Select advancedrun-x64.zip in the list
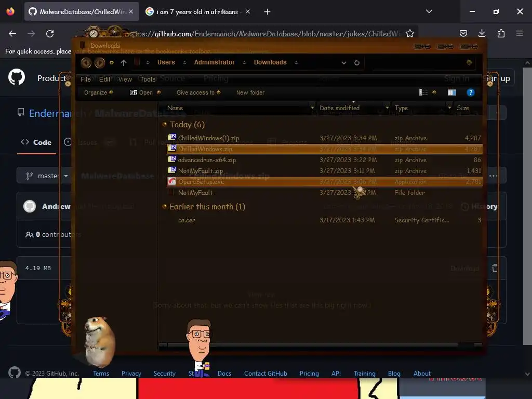The height and width of the screenshot is (399, 532). point(324,160)
